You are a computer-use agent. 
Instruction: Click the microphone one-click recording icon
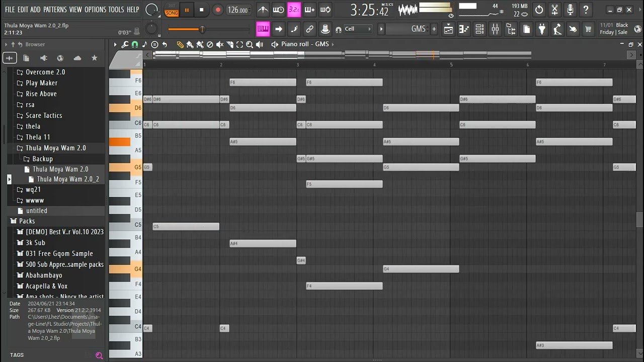pos(570,10)
